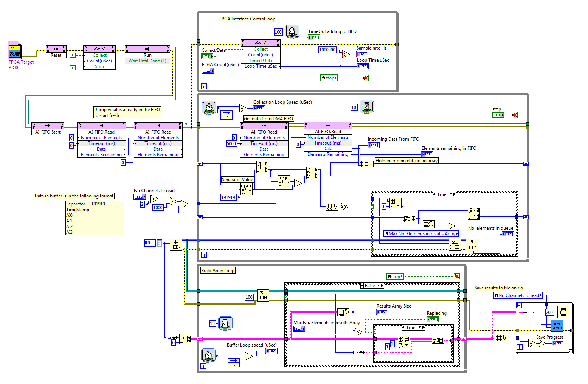
Task: Select the enqueue element icon in True case
Action: click(455, 245)
